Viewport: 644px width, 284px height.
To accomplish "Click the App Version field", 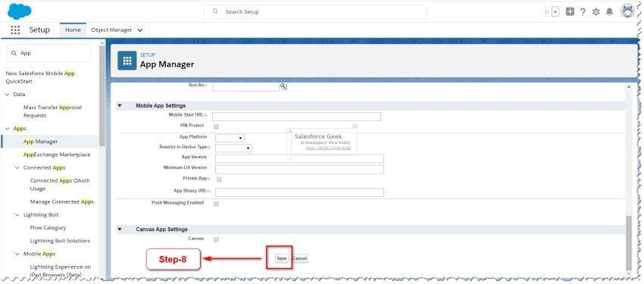I will tap(299, 159).
